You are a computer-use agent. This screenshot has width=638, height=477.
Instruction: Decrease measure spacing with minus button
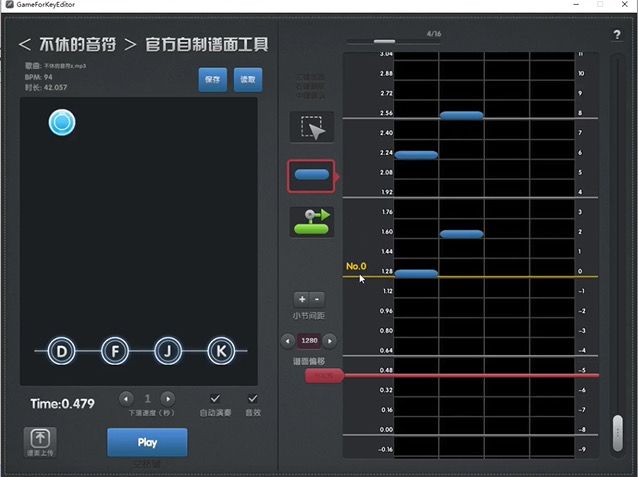tap(317, 300)
